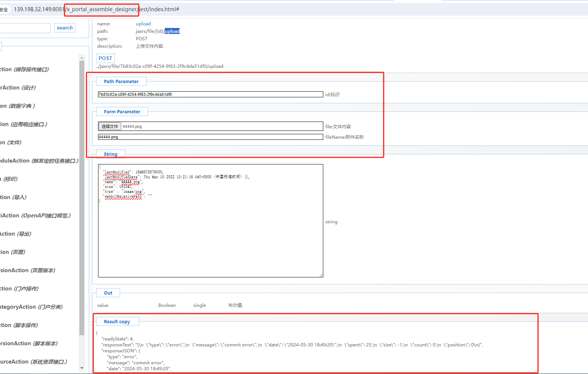Click the Path Parameter section legend
Image resolution: width=588 pixels, height=374 pixels.
point(121,81)
